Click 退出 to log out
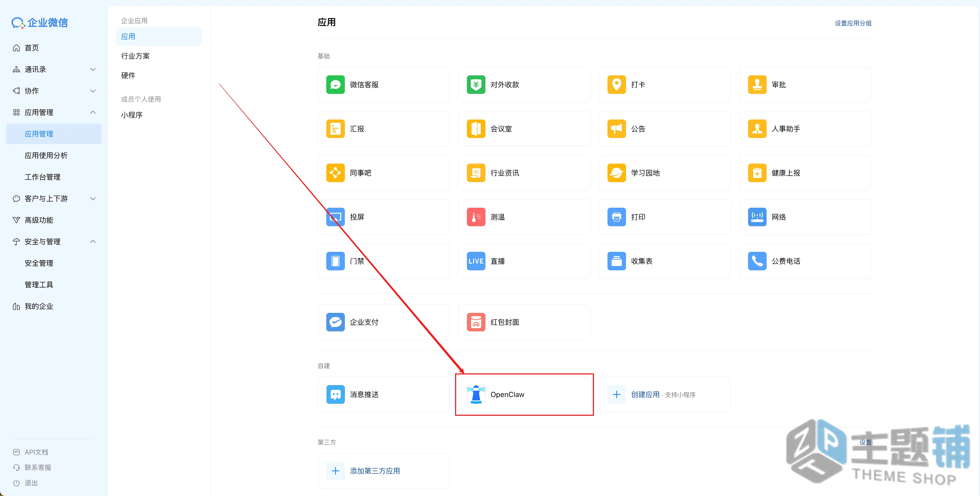 click(31, 483)
